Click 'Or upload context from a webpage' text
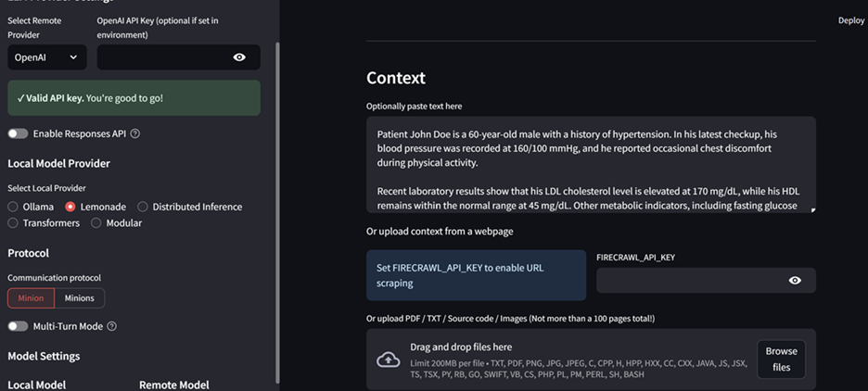The image size is (868, 391). click(440, 232)
